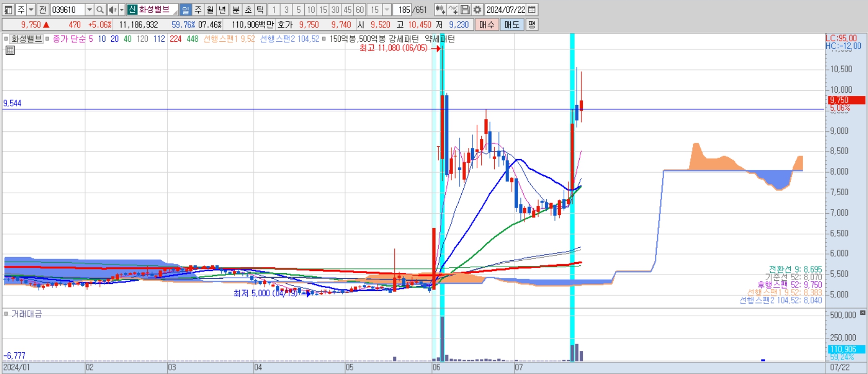The height and width of the screenshot is (374, 868).
Task: Click the LC:95,00 readout at chart corner
Action: coord(841,38)
